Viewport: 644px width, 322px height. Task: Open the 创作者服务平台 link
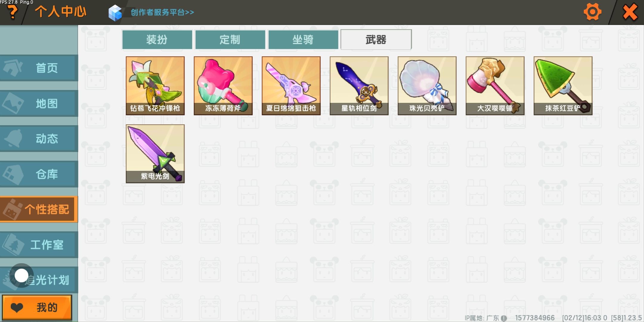(x=162, y=12)
